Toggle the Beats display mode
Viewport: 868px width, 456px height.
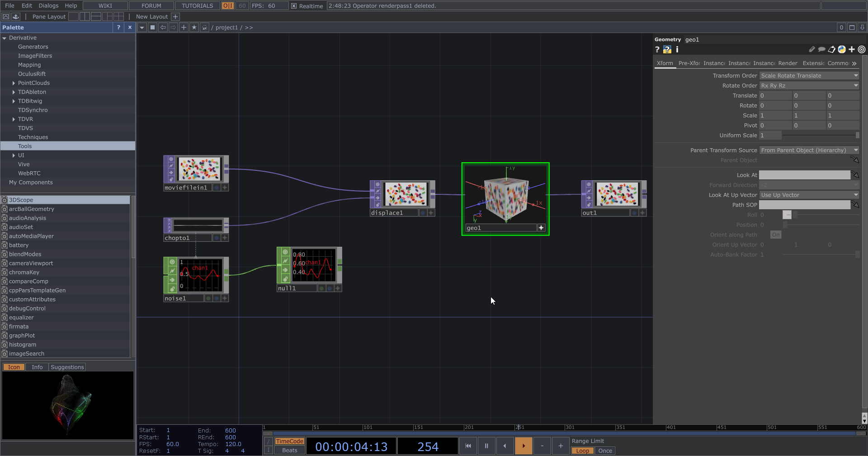tap(289, 450)
